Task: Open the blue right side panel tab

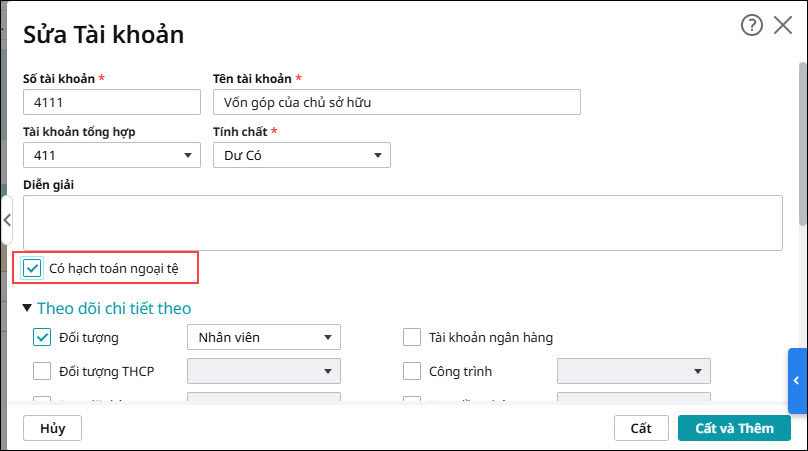Action: 797,381
